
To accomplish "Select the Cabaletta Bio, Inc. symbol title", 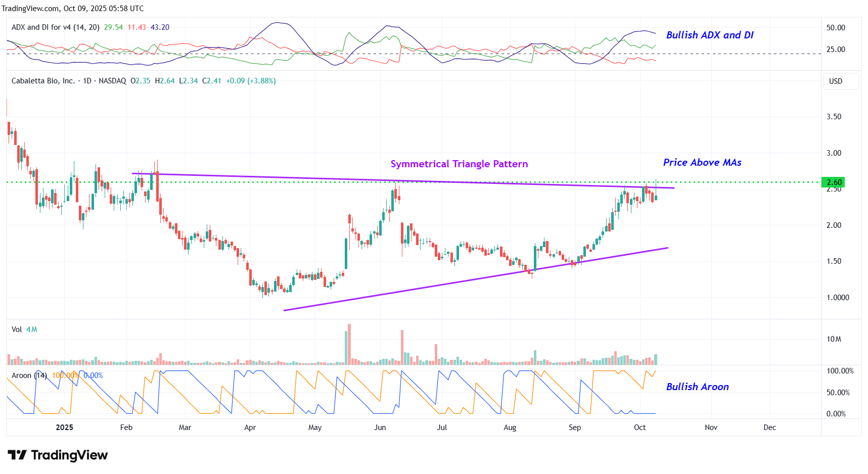I will click(x=43, y=81).
